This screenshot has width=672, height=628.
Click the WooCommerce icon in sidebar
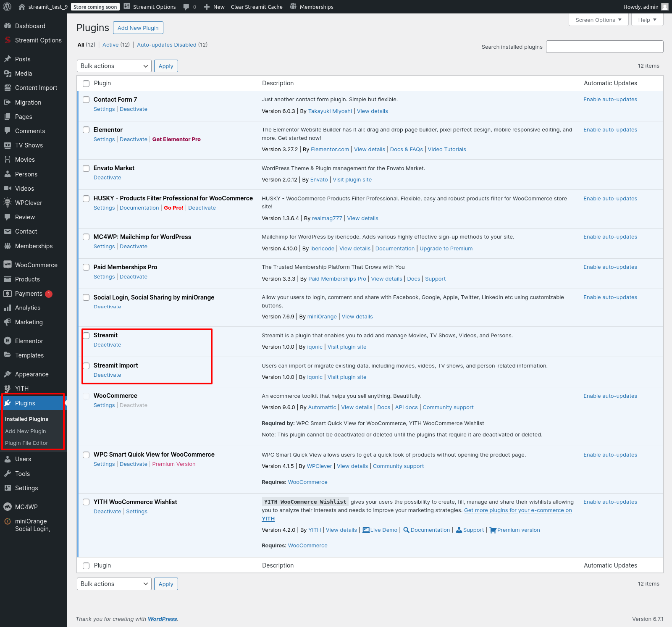click(x=8, y=265)
